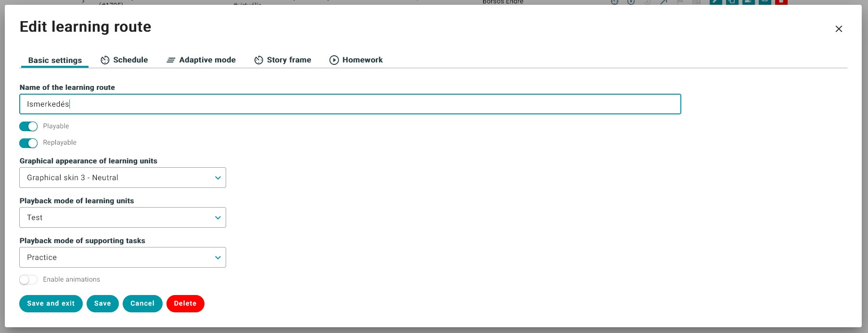Image resolution: width=868 pixels, height=333 pixels.
Task: Go to the Homework tab
Action: 356,60
